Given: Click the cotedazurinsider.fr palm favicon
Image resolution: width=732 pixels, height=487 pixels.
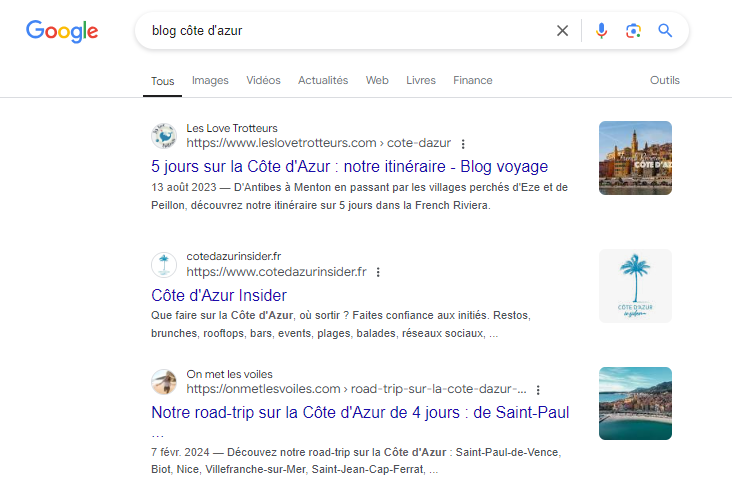Looking at the screenshot, I should (164, 264).
